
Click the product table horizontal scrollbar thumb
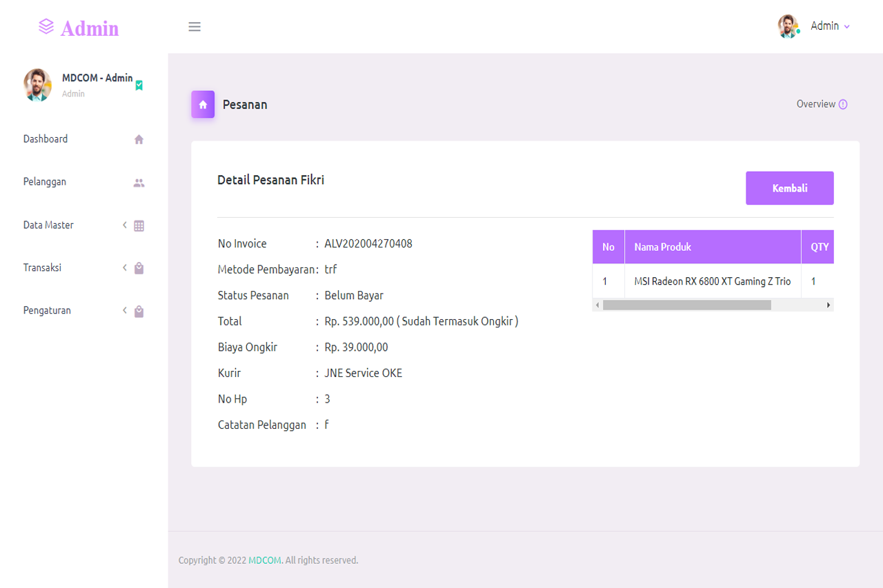[686, 305]
